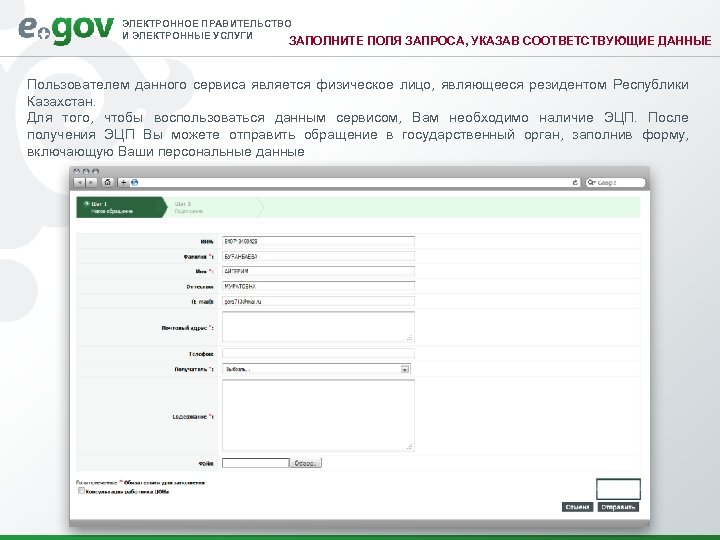Click the browser forward arrow button
The image size is (720, 540).
click(91, 183)
